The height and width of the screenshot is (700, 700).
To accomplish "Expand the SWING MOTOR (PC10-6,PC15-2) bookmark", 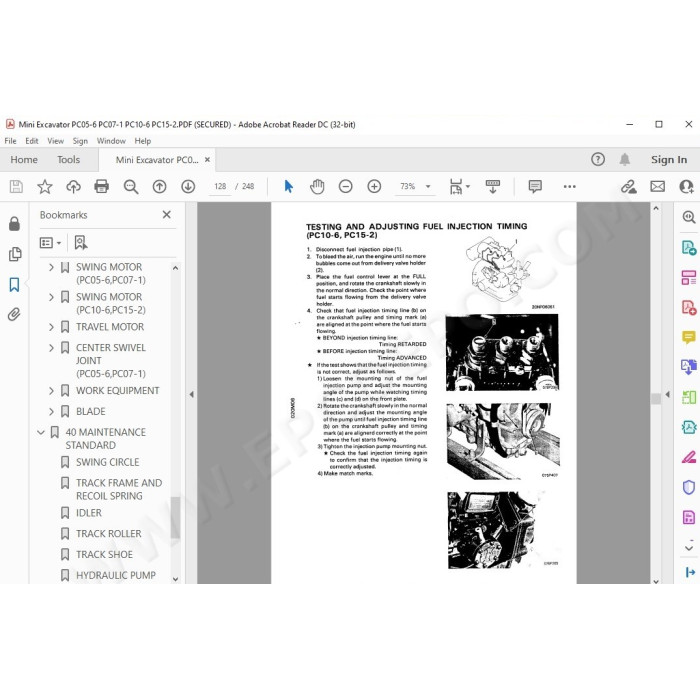I will [x=51, y=297].
